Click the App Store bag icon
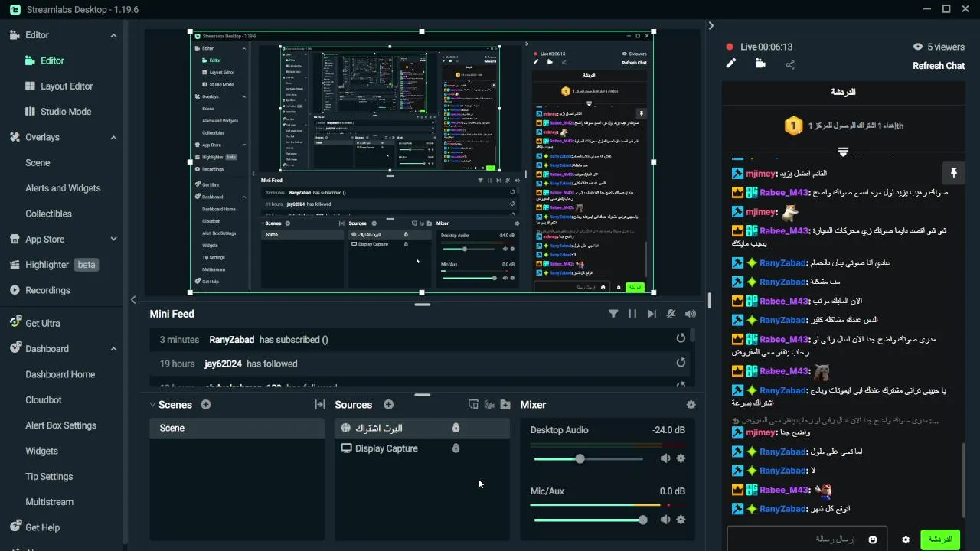980x551 pixels. (x=15, y=239)
